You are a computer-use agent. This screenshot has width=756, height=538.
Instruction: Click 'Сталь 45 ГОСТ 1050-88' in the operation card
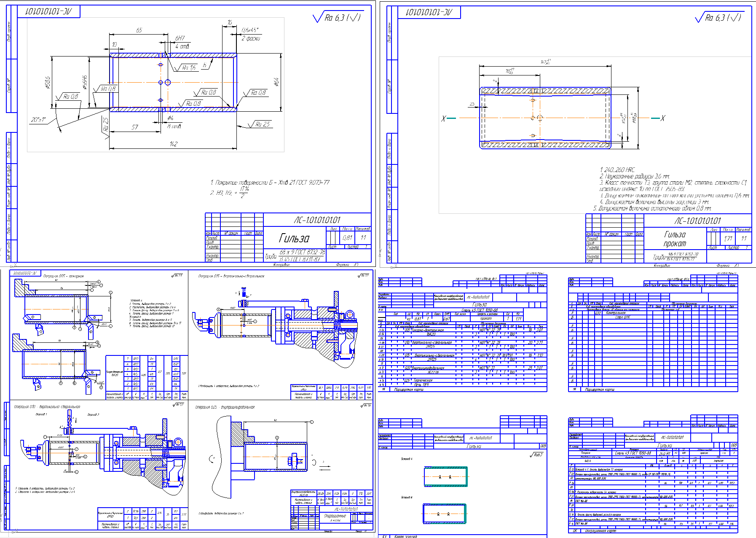point(633,453)
